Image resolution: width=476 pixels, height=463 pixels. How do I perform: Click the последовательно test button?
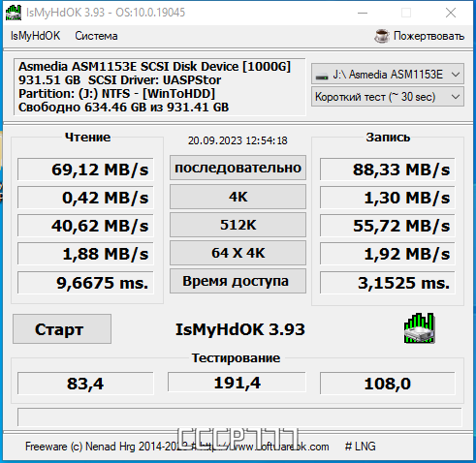238,168
